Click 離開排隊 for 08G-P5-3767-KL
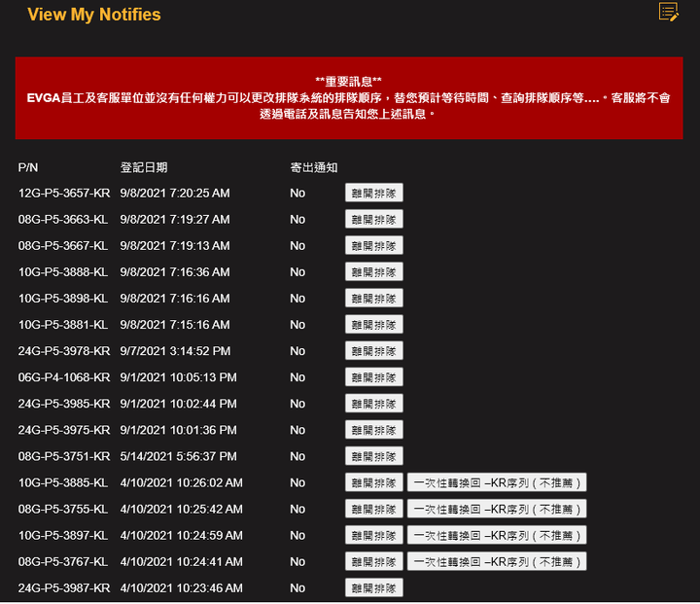The width and height of the screenshot is (700, 604). (x=374, y=562)
